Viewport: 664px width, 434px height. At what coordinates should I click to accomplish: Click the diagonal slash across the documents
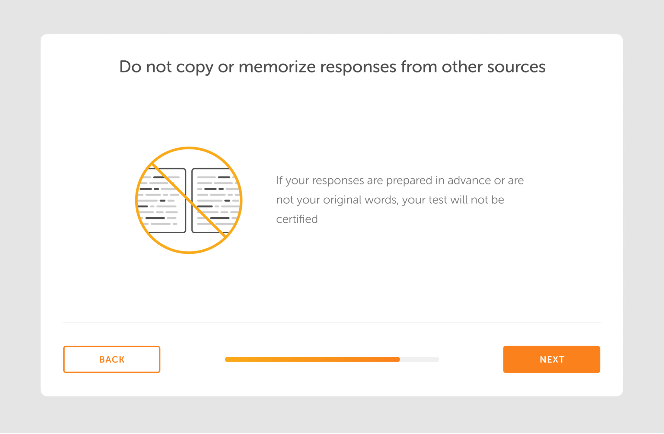[x=189, y=199]
